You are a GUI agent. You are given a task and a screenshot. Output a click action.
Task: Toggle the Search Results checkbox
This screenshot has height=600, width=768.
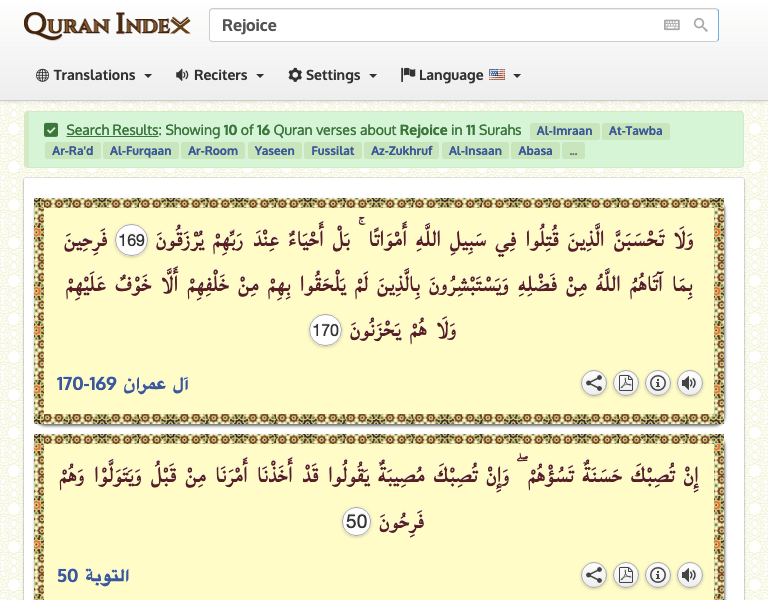coord(51,130)
